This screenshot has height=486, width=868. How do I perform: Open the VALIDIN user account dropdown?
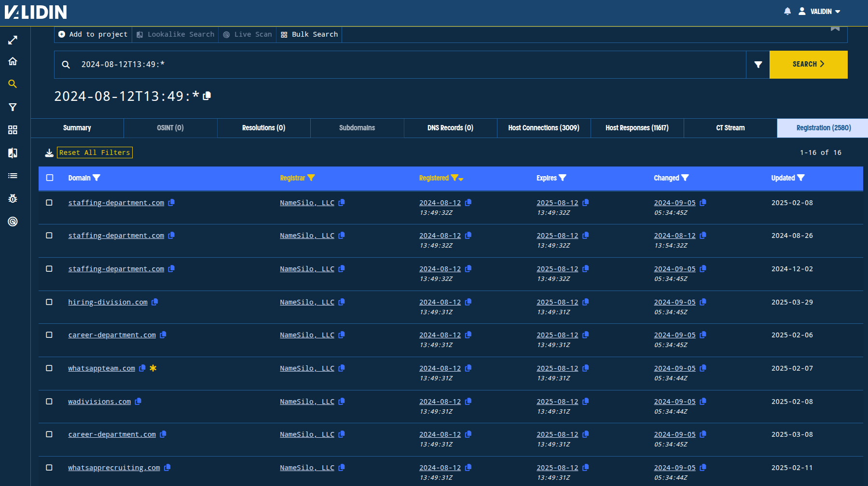tap(820, 11)
